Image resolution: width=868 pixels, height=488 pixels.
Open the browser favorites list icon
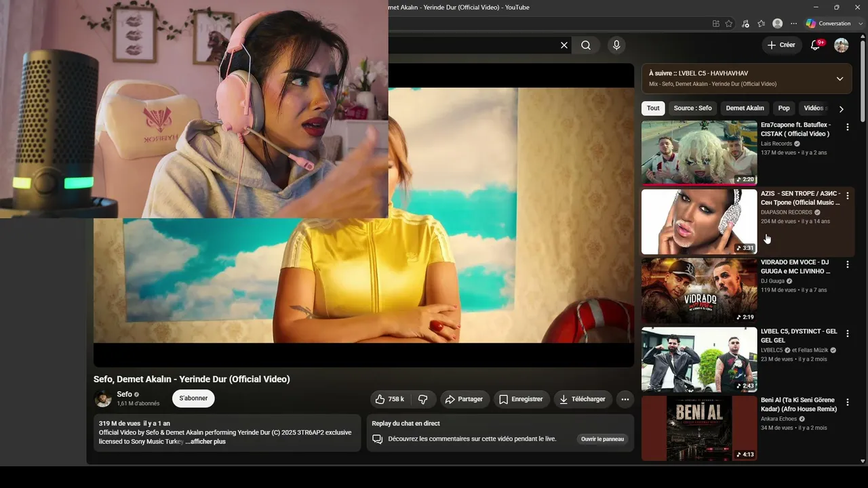coord(761,24)
